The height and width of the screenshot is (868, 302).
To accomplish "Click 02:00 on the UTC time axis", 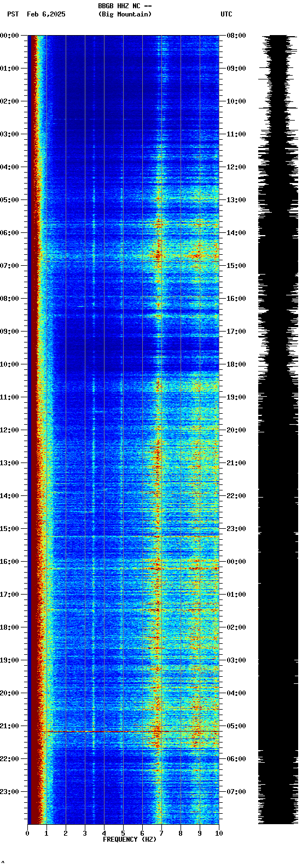I will click(x=236, y=627).
